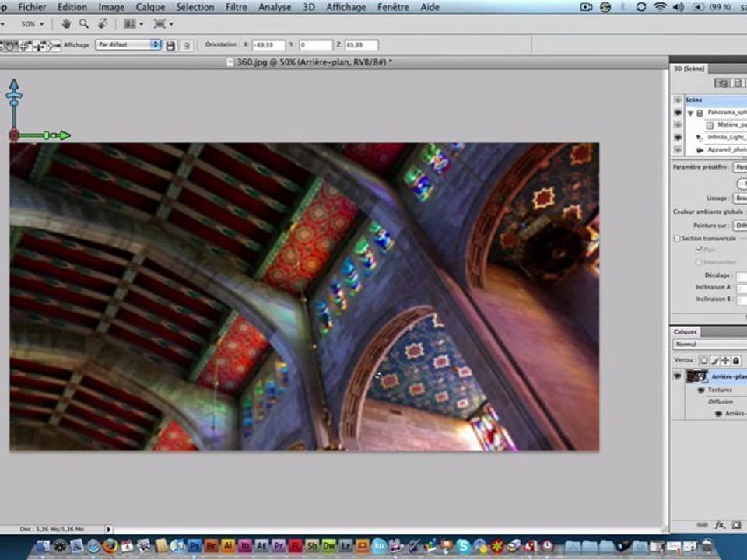
Task: Open the 50% zoom level dropdown
Action: point(33,24)
